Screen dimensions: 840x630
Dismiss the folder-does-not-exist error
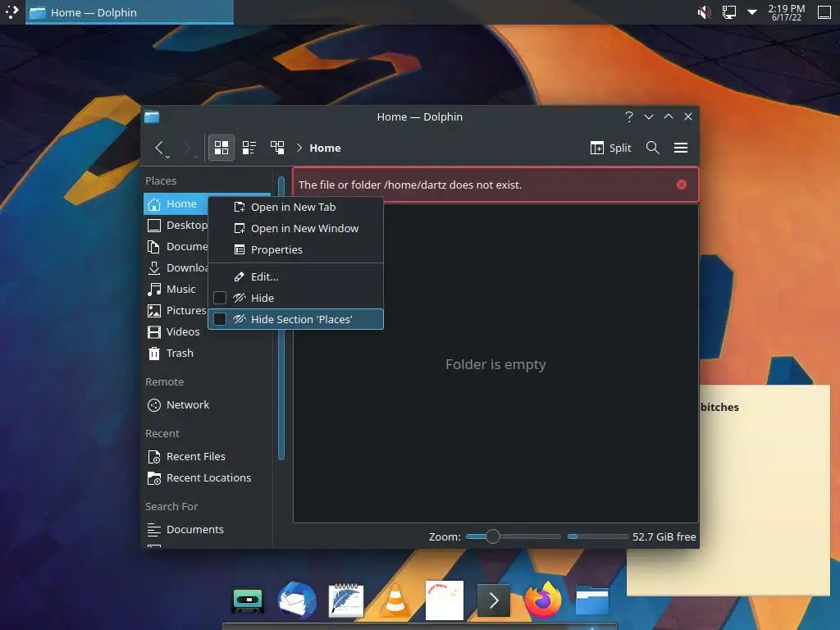pos(682,185)
